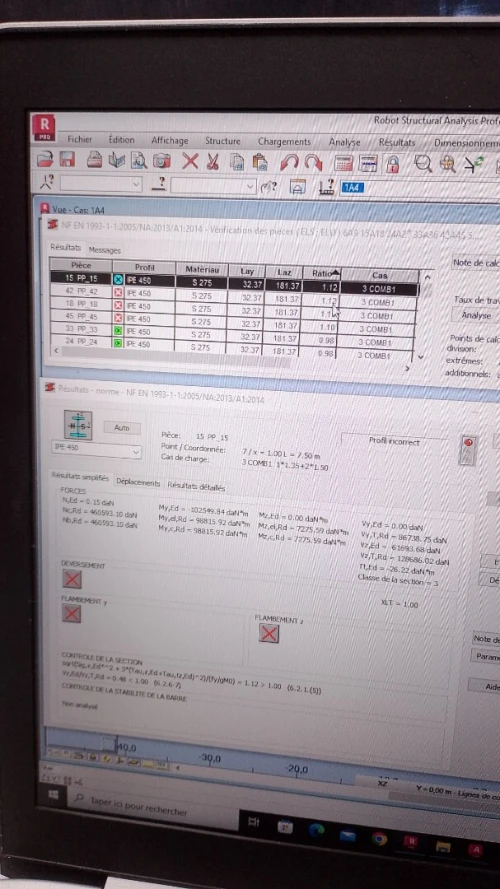Image resolution: width=500 pixels, height=889 pixels.
Task: Click the magnifier zoom window icon
Action: coord(422,164)
